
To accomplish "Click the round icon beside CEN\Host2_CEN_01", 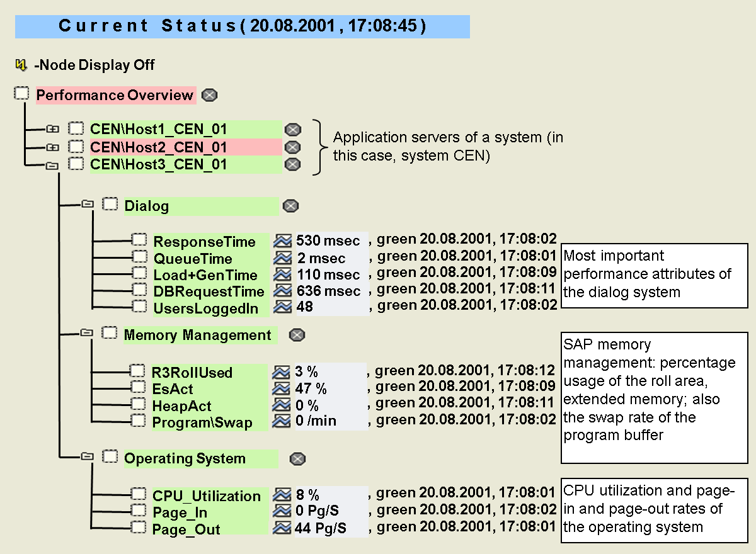I will pyautogui.click(x=292, y=147).
